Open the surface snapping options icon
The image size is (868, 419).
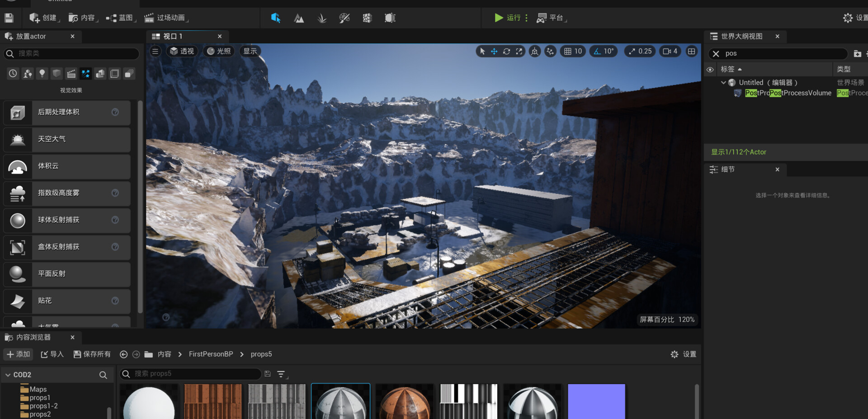[x=550, y=51]
